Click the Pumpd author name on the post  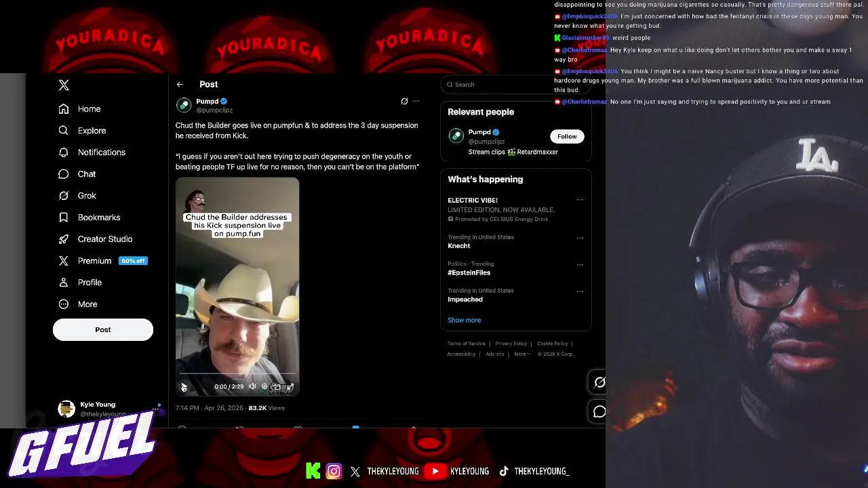208,101
